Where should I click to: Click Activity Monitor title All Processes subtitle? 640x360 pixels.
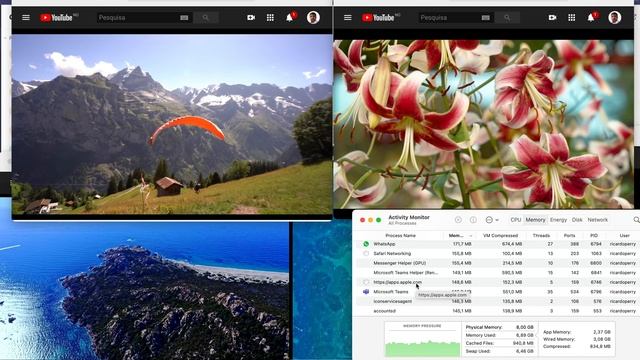pos(403,224)
